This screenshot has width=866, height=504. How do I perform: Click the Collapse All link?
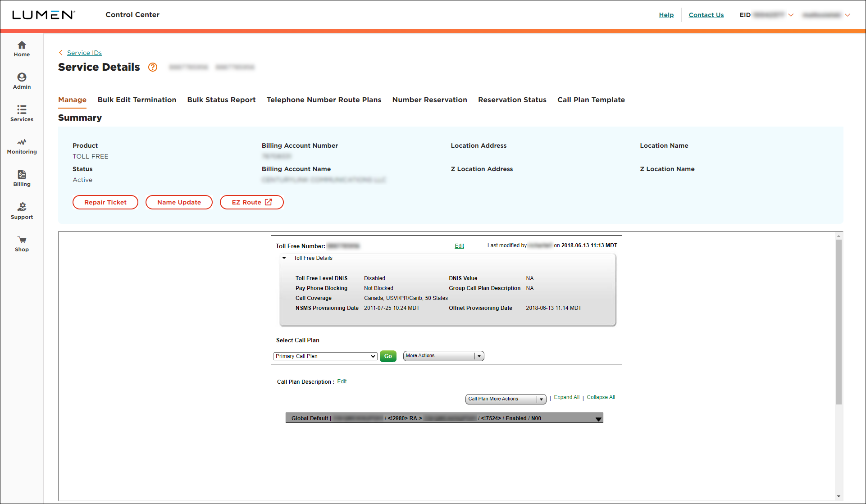[602, 397]
